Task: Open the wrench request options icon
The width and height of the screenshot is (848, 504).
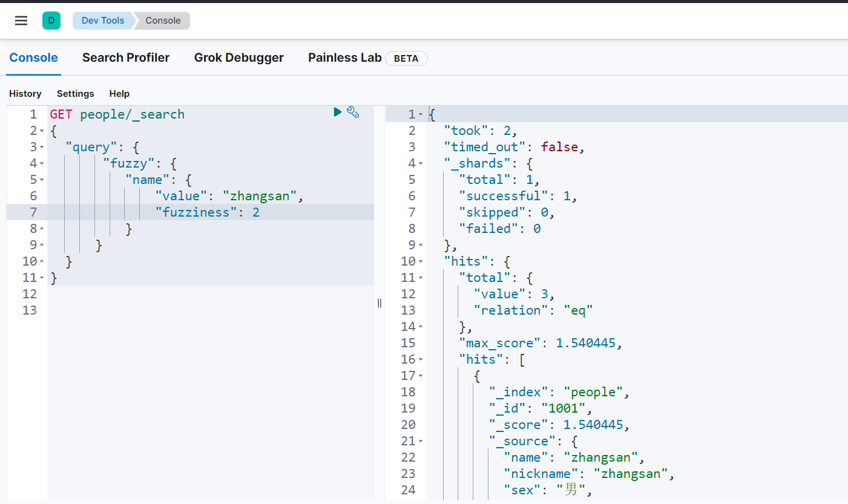Action: (x=353, y=112)
